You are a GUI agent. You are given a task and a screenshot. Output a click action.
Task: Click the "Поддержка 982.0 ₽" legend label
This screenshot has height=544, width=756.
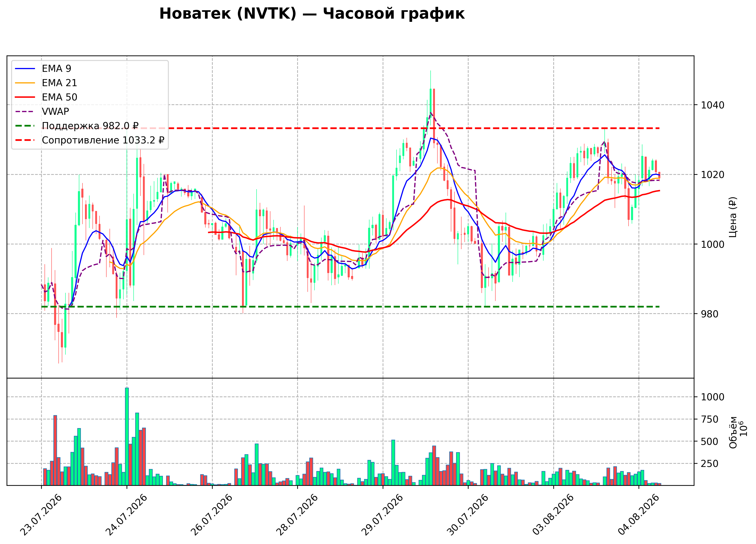pyautogui.click(x=90, y=126)
